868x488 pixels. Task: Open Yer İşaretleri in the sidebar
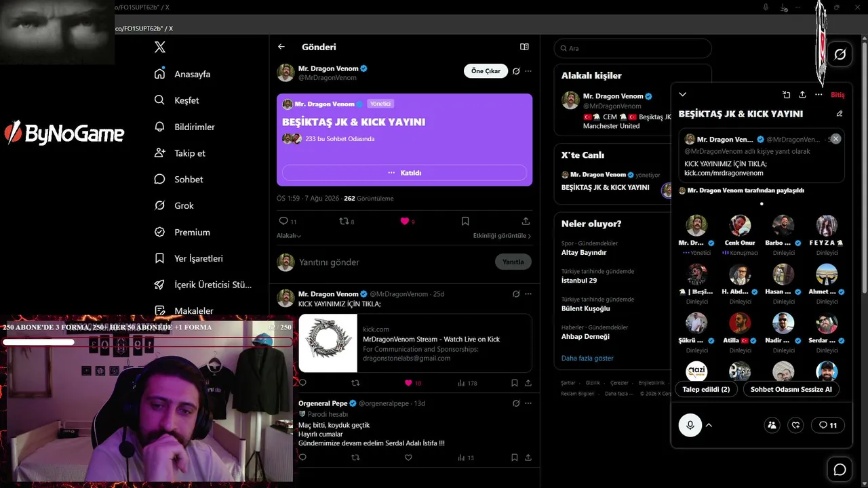pos(189,258)
